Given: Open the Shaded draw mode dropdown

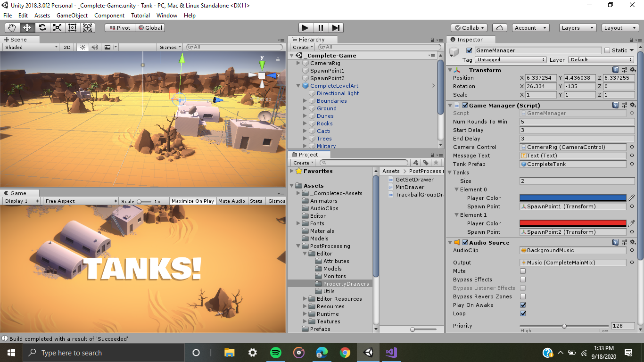Looking at the screenshot, I should (x=31, y=47).
